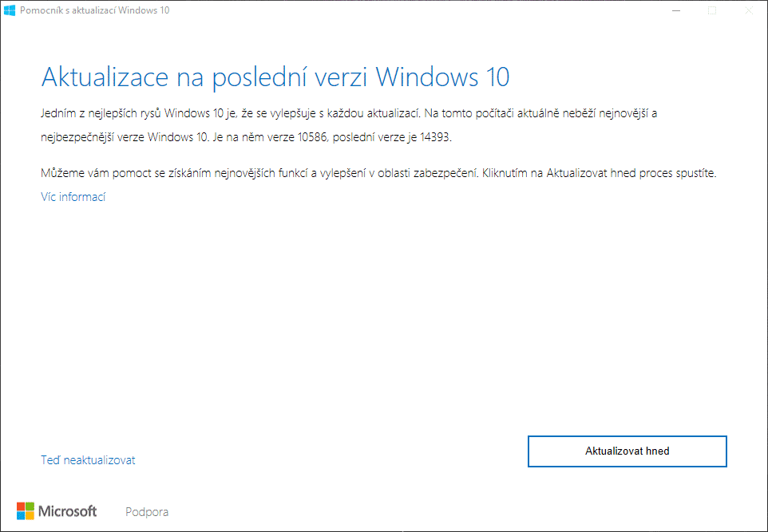The width and height of the screenshot is (768, 532).
Task: Click the Windows logo in title bar
Action: pos(10,10)
